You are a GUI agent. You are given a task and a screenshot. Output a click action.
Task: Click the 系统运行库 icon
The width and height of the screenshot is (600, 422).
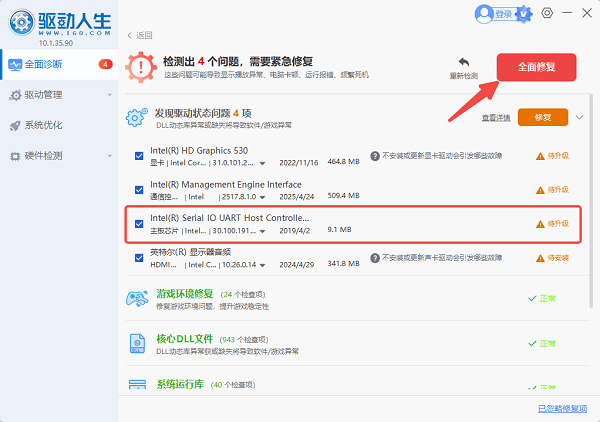pos(137,385)
